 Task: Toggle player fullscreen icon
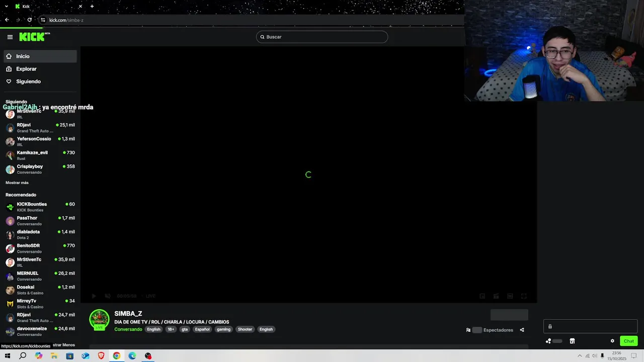(524, 296)
